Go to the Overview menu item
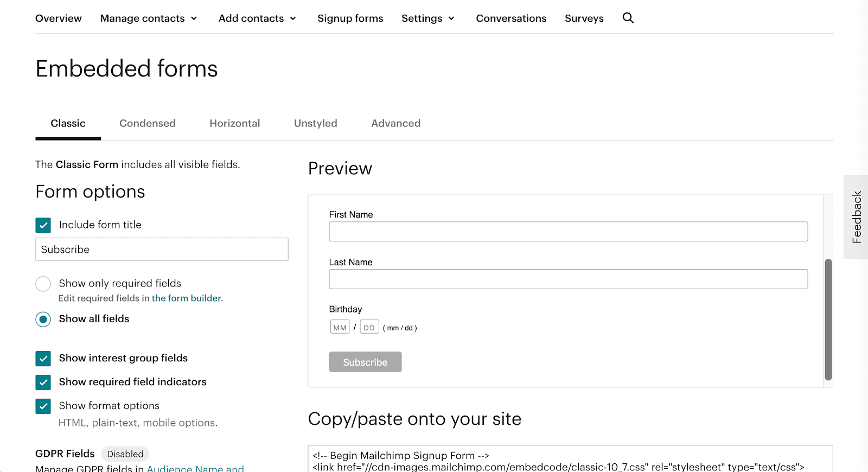The height and width of the screenshot is (472, 868). (59, 18)
